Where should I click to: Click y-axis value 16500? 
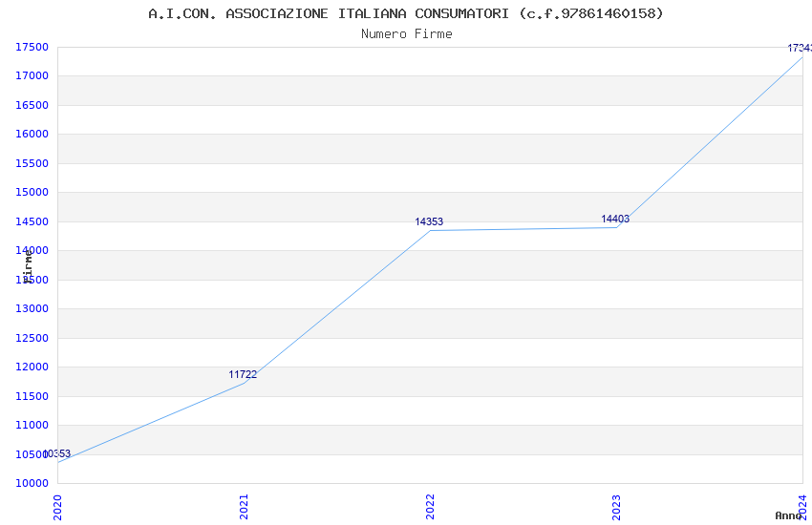coord(32,105)
